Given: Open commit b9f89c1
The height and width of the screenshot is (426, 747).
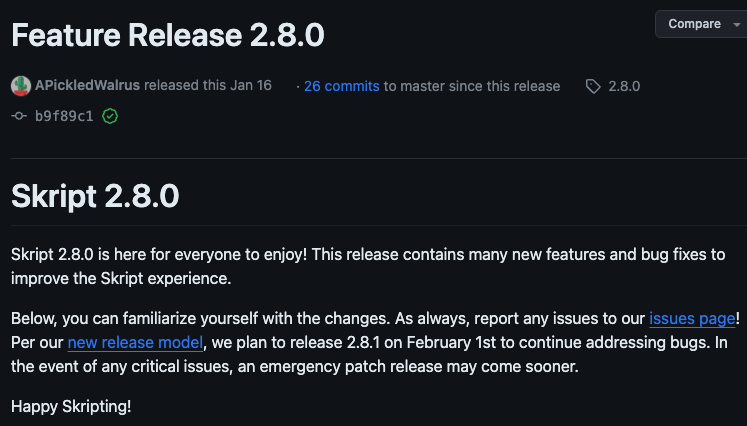Looking at the screenshot, I should [64, 116].
